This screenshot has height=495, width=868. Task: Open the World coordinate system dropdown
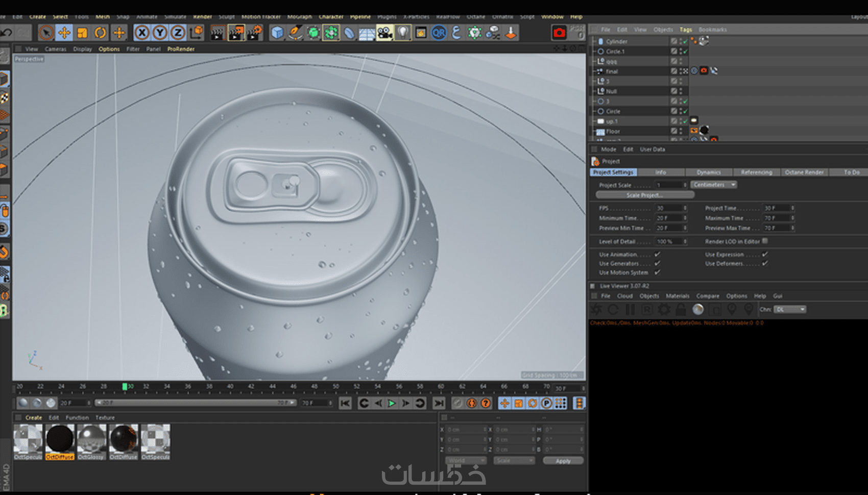[x=465, y=461]
